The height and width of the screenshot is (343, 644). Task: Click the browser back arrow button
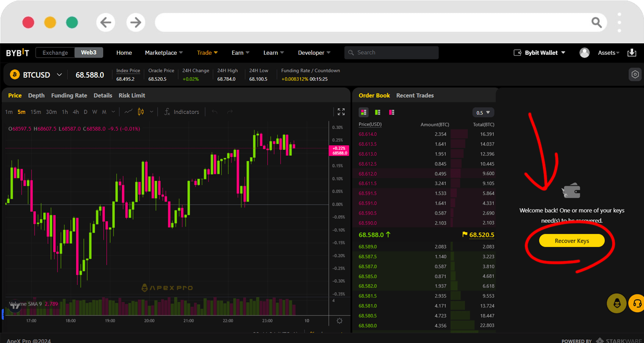point(106,22)
